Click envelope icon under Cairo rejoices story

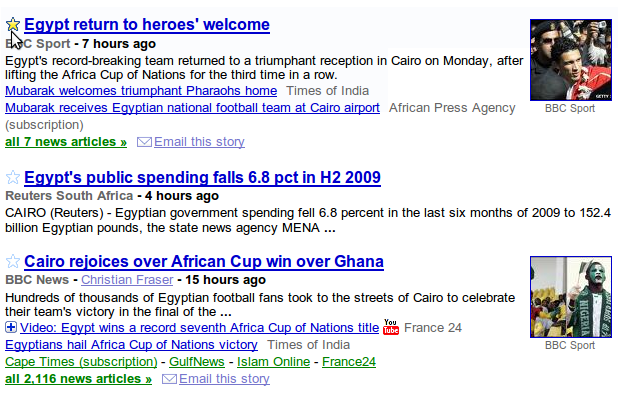pos(169,379)
